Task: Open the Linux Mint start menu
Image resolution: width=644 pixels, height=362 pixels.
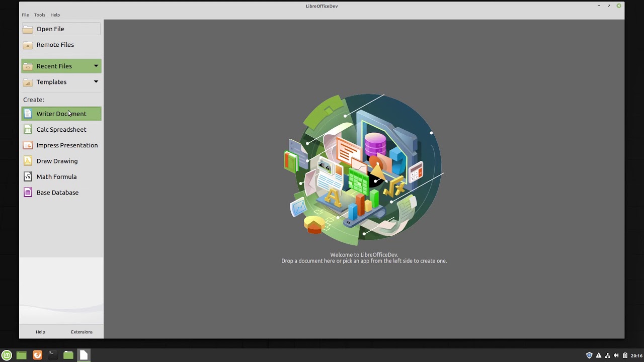Action: (7, 355)
